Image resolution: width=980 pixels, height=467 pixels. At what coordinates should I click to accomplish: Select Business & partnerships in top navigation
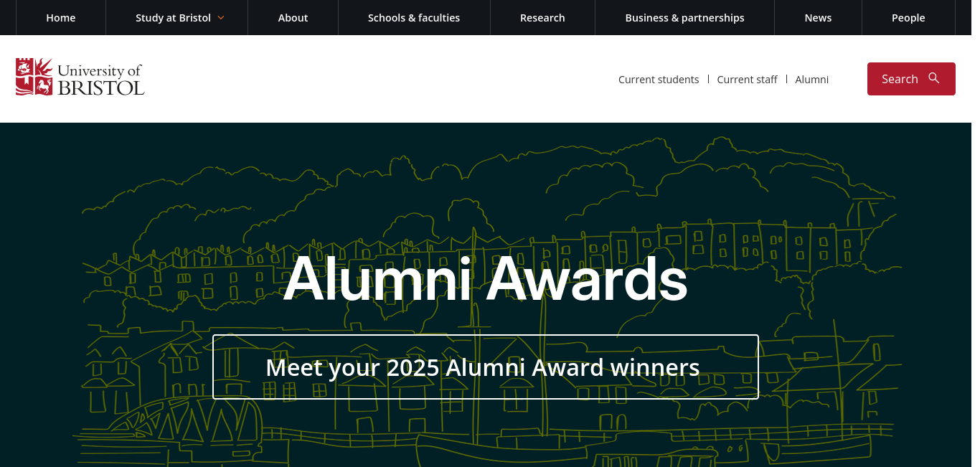point(684,17)
